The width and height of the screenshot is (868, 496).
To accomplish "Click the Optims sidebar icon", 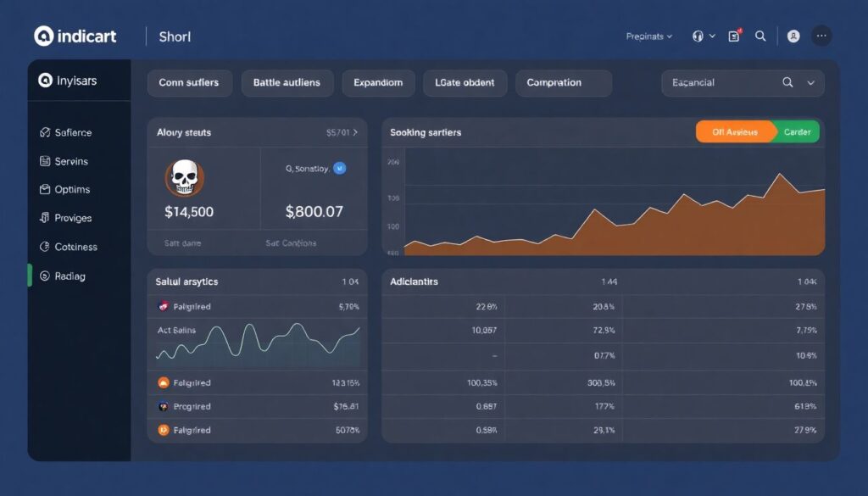I will click(x=45, y=190).
